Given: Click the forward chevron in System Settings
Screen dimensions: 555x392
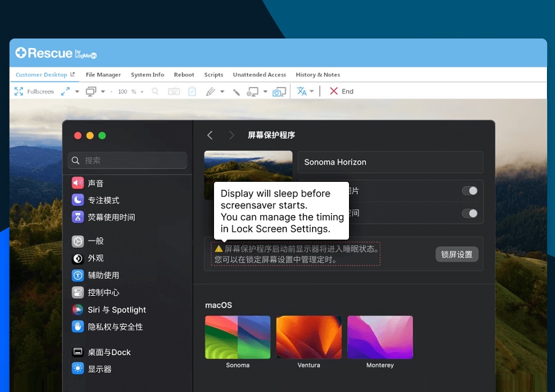Looking at the screenshot, I should click(231, 135).
